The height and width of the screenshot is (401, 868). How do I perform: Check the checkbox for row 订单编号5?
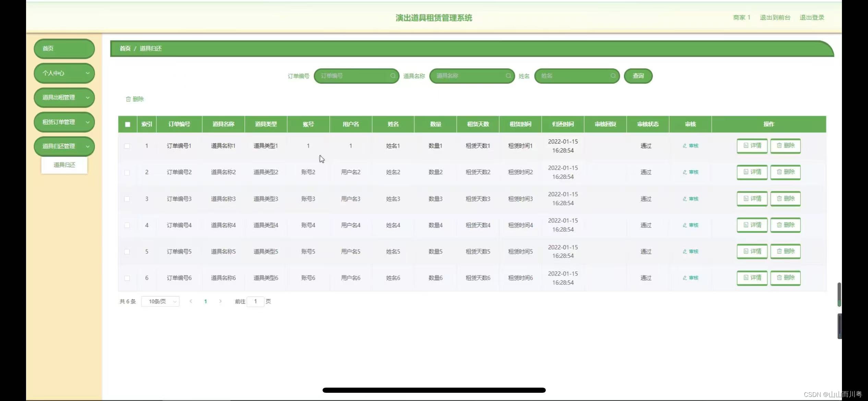click(127, 252)
